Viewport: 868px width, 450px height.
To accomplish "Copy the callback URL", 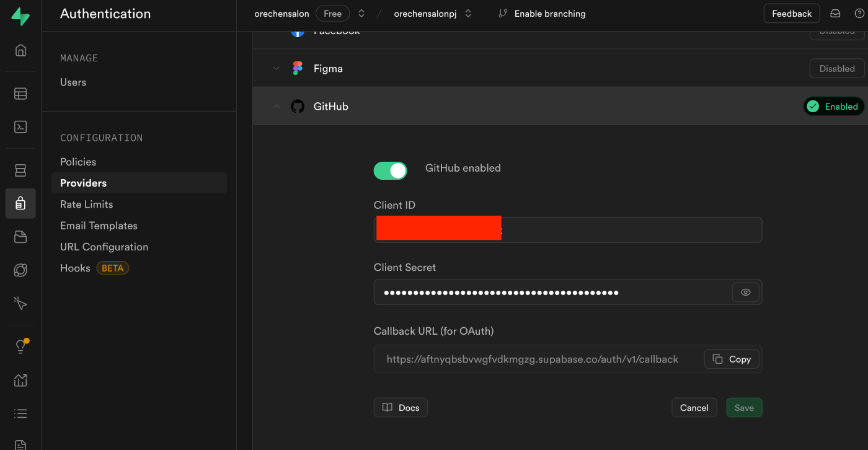I will point(732,359).
